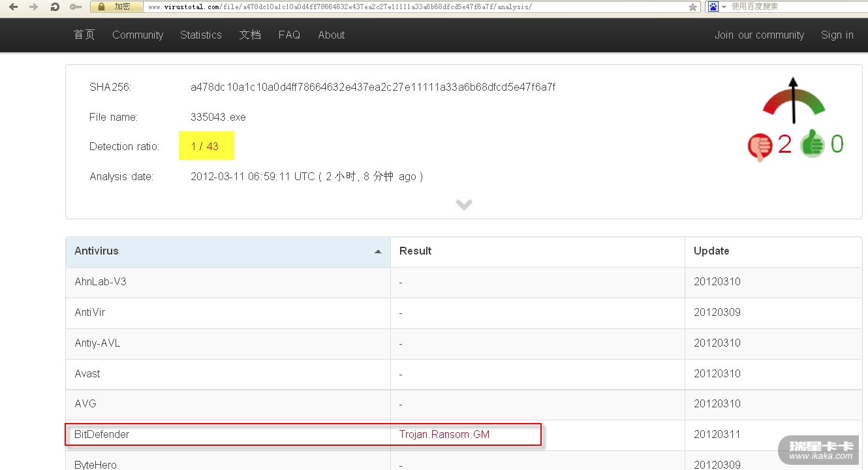Reload the page with the refresh icon

(55, 7)
